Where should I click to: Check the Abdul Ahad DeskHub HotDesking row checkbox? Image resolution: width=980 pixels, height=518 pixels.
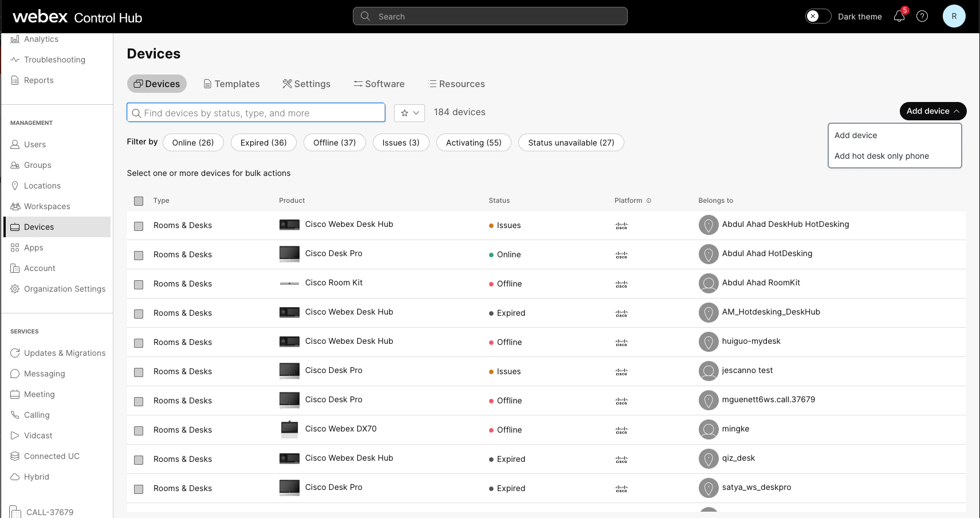pos(139,226)
